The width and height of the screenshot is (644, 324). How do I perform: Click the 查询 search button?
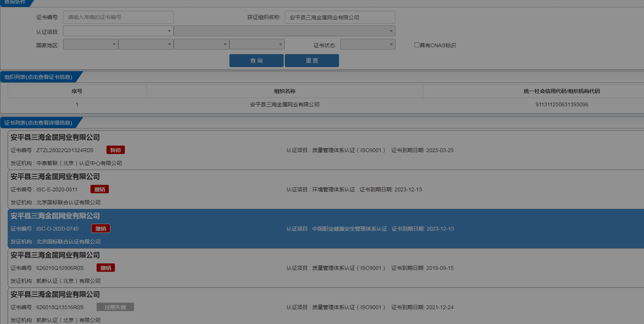(257, 61)
